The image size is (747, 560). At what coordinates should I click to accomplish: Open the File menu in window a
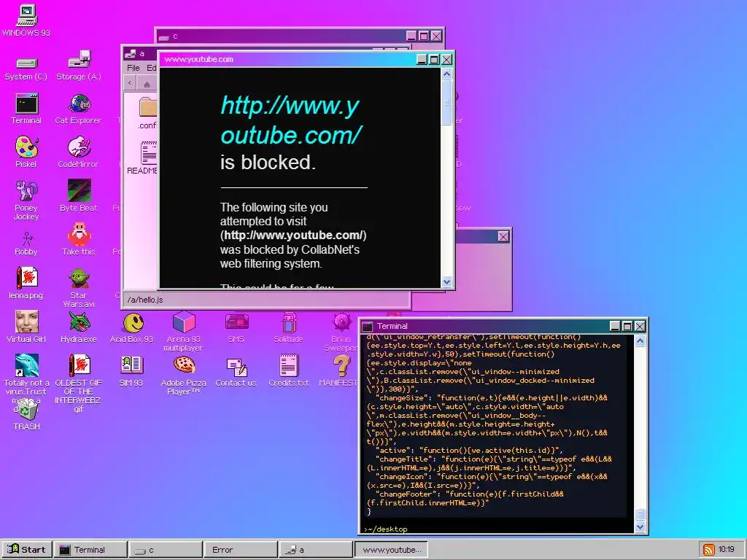tap(133, 68)
